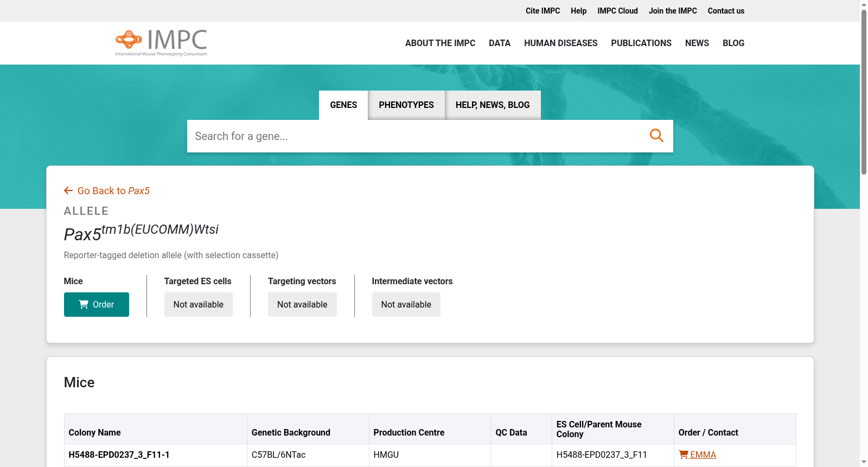Click colony name H5488-EPD0237_3_F11-1
The width and height of the screenshot is (868, 467).
pyautogui.click(x=119, y=455)
